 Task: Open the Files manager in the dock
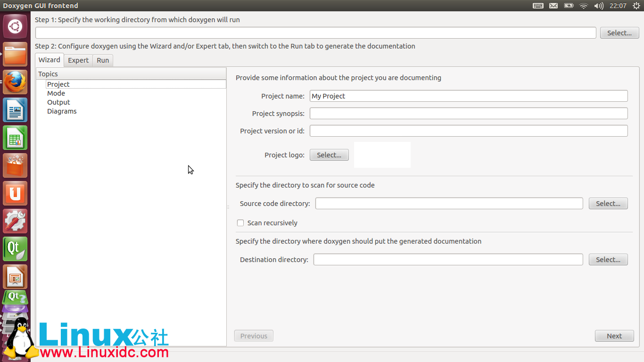click(15, 54)
